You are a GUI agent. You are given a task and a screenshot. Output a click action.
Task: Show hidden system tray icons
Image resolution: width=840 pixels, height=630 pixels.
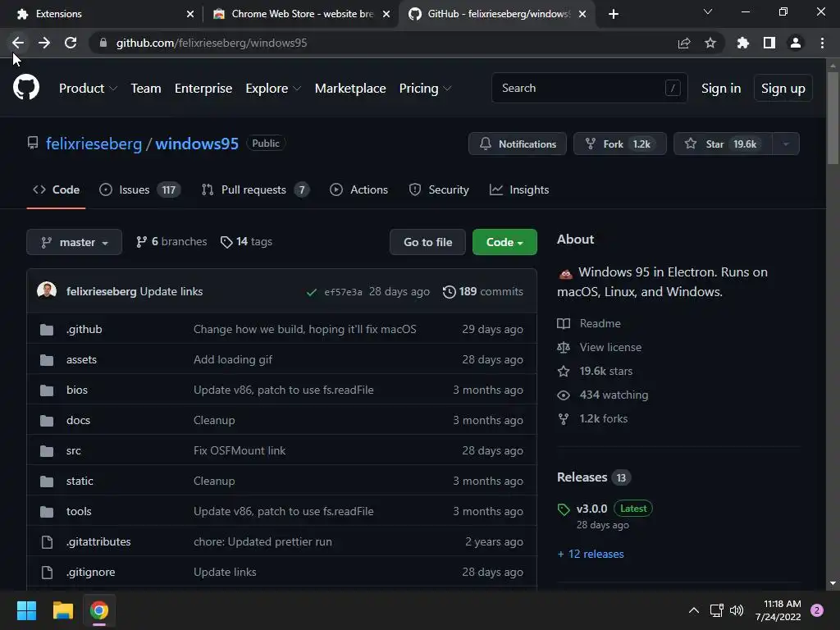tap(694, 610)
